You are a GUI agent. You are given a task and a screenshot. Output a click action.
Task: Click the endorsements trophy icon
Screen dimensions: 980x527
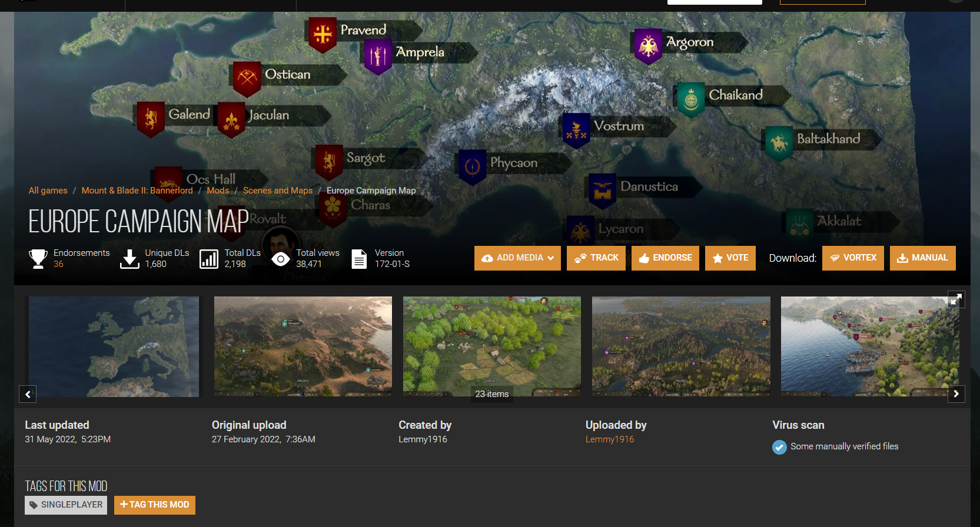[38, 259]
